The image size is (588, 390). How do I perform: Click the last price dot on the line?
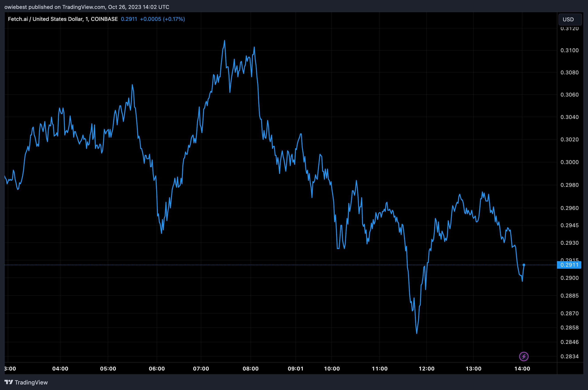point(524,265)
